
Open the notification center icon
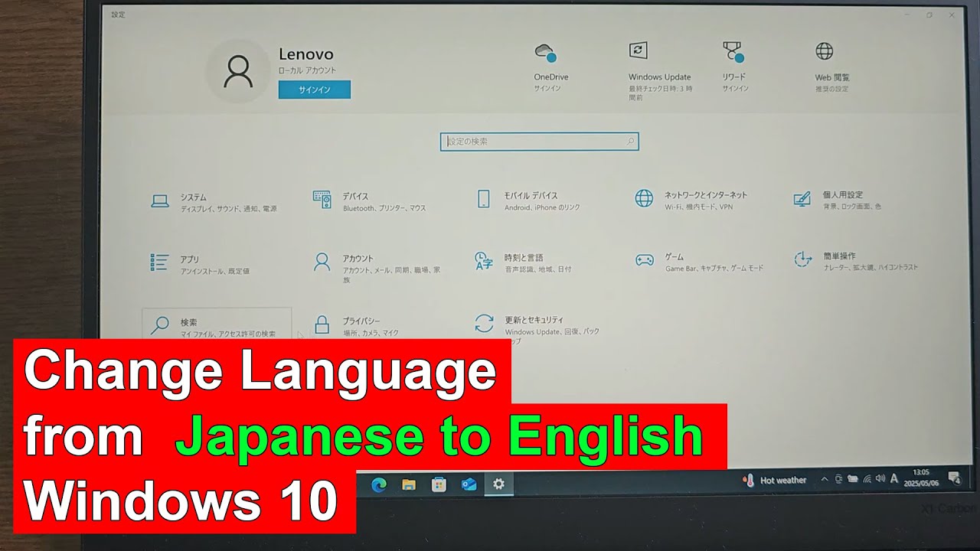click(x=955, y=478)
